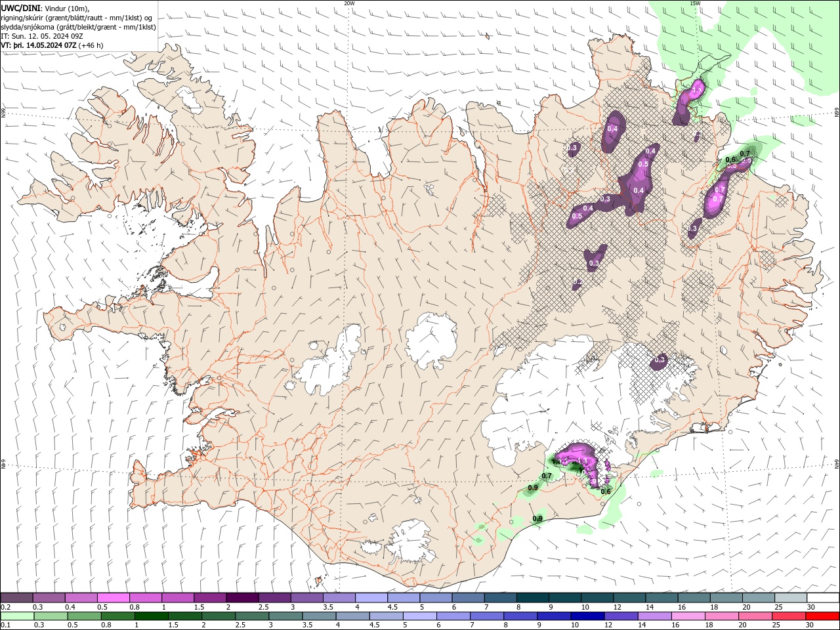The image size is (840, 630).
Task: Click the bright pink 0.5 snow legend swatch
Action: 113,598
